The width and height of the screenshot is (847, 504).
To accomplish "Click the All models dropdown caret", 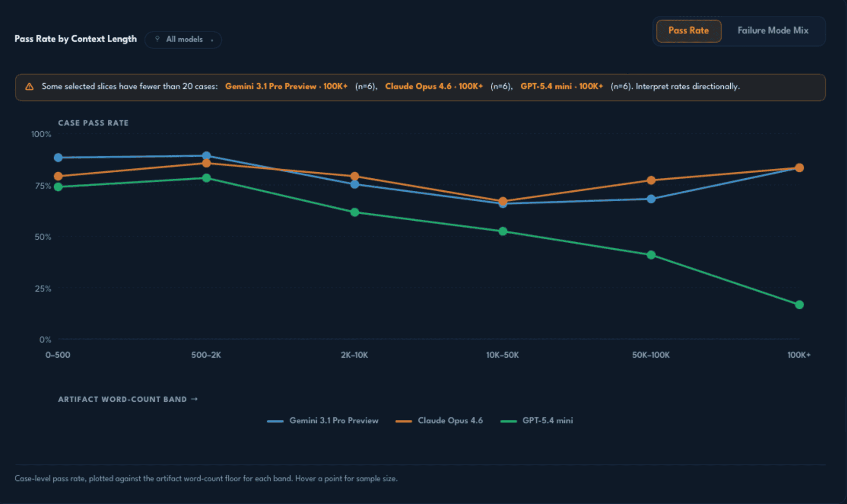I will (x=212, y=40).
